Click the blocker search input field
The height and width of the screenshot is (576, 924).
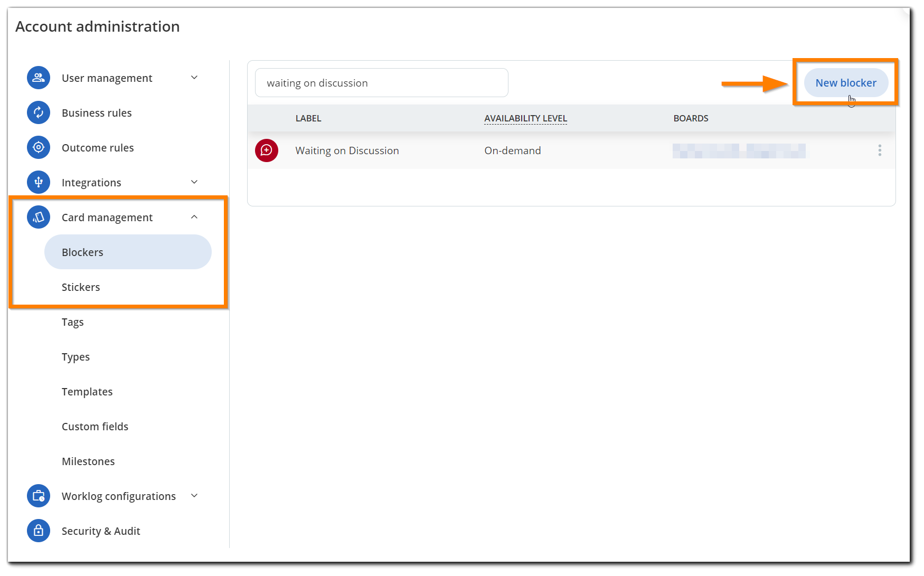[381, 83]
